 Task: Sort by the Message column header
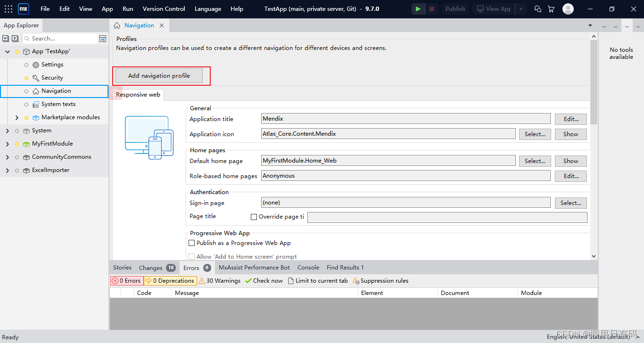(x=265, y=293)
